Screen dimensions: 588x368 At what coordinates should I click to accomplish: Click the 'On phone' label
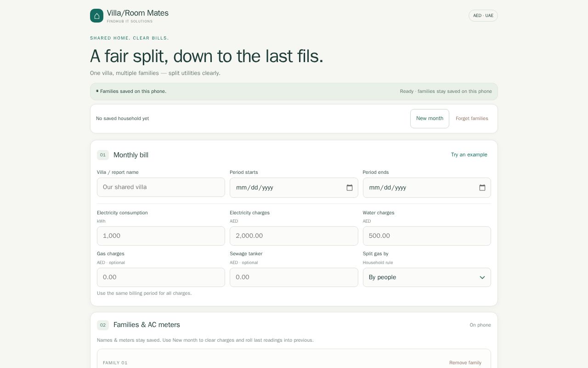481,325
